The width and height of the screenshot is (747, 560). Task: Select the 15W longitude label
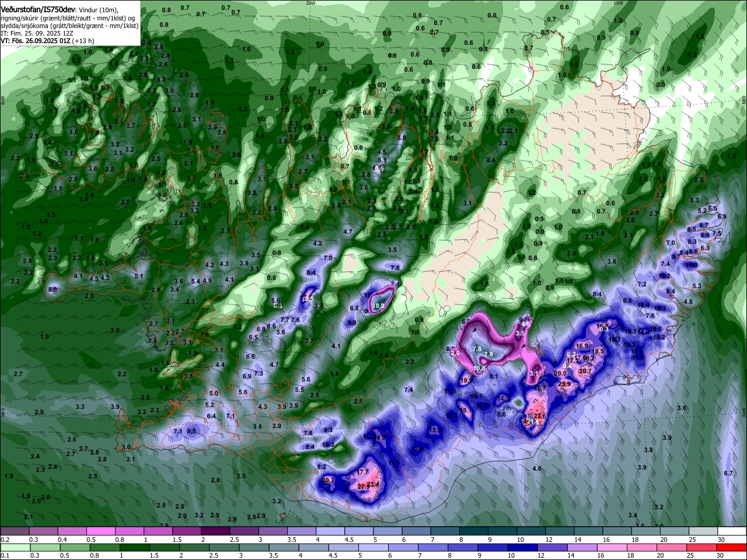point(618,2)
